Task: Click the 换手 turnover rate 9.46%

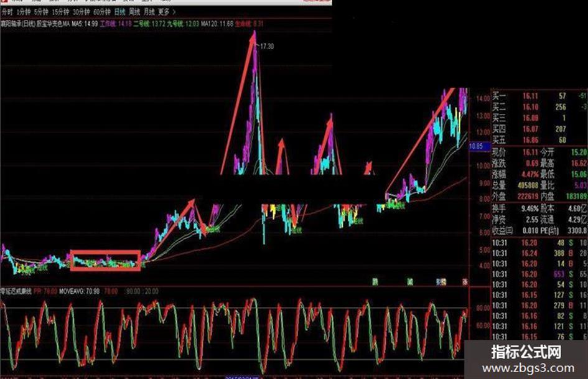Action: [x=530, y=208]
